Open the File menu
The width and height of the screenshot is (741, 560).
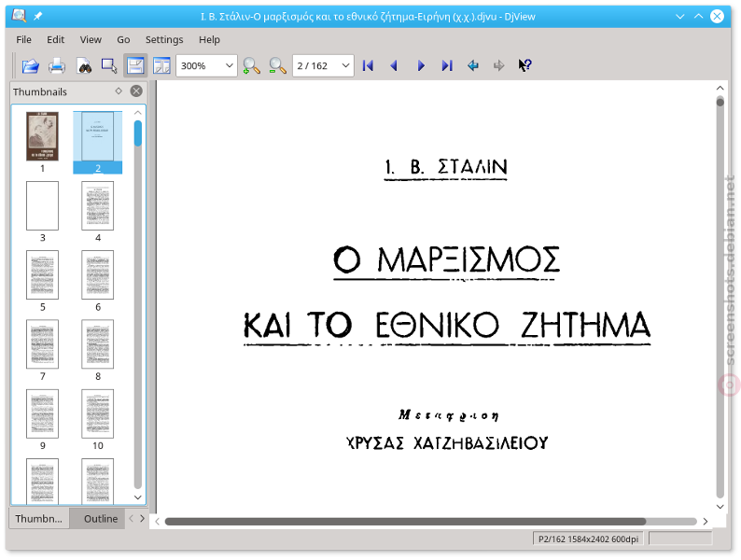pos(23,40)
